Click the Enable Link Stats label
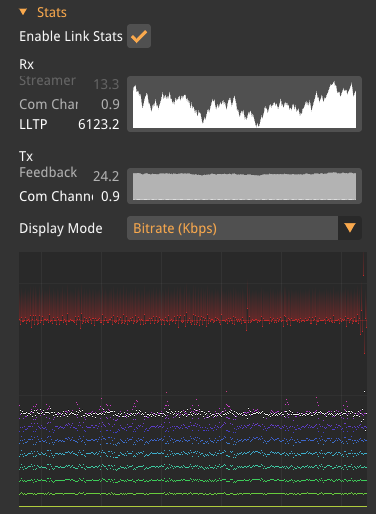The image size is (376, 514). pyautogui.click(x=71, y=36)
